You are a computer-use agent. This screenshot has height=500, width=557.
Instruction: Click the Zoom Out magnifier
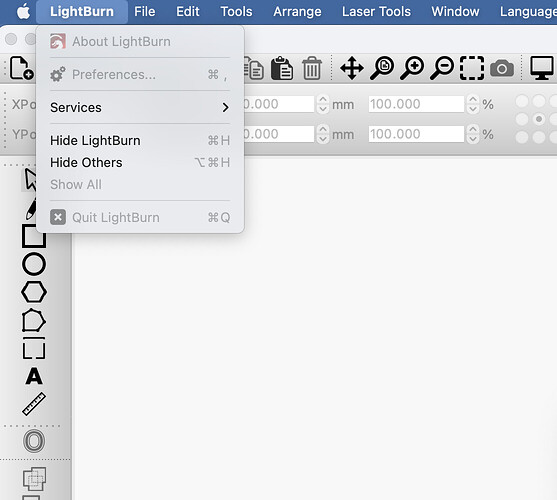click(x=442, y=68)
